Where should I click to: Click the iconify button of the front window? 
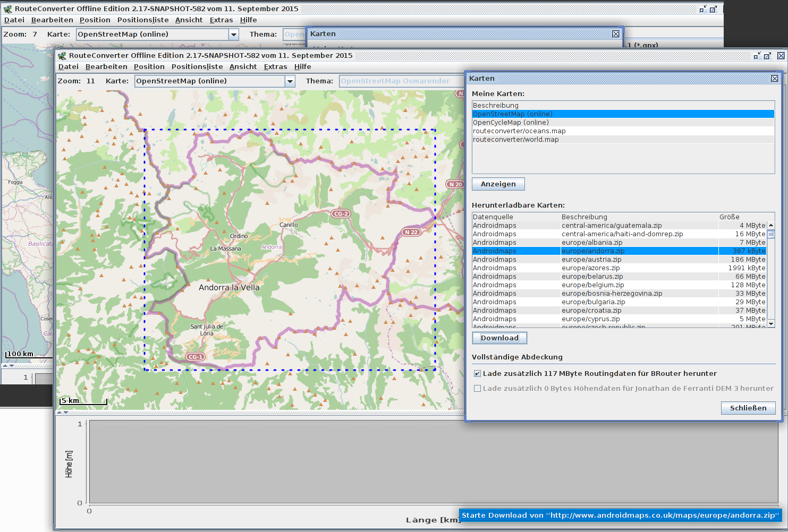click(757, 56)
